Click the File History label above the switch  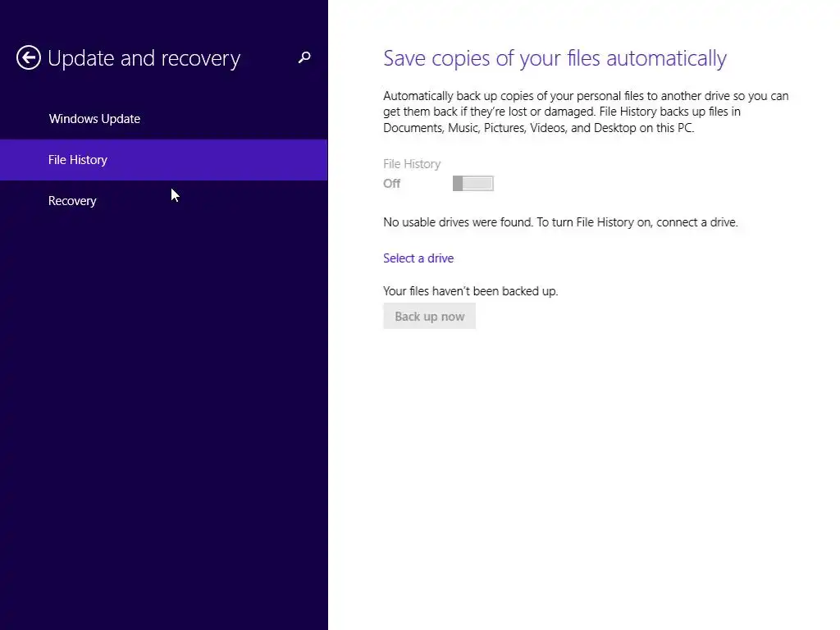(x=412, y=164)
